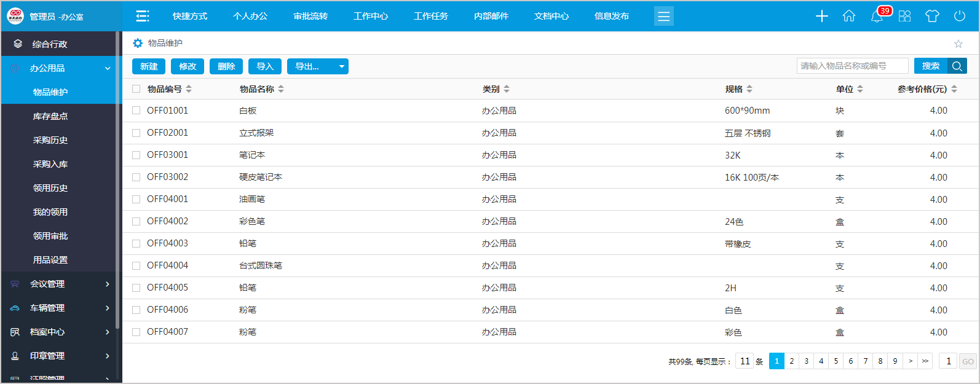980x384 pixels.
Task: Open the 工作中心 top menu
Action: (x=371, y=16)
